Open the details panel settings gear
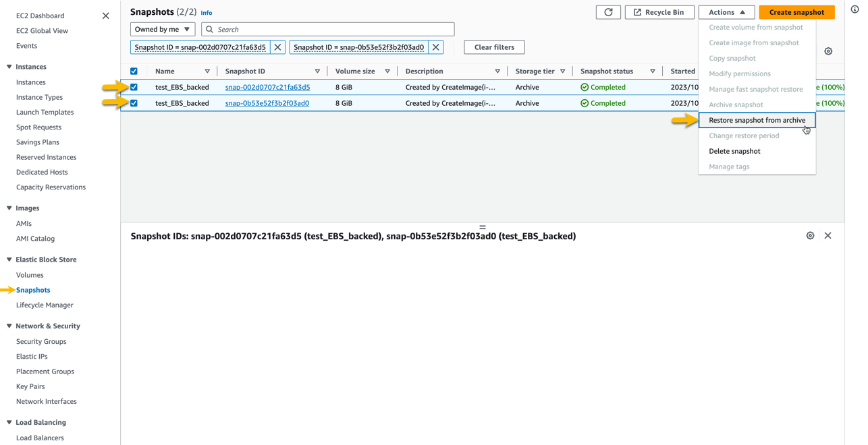Viewport: 868px width, 445px height. click(x=811, y=235)
